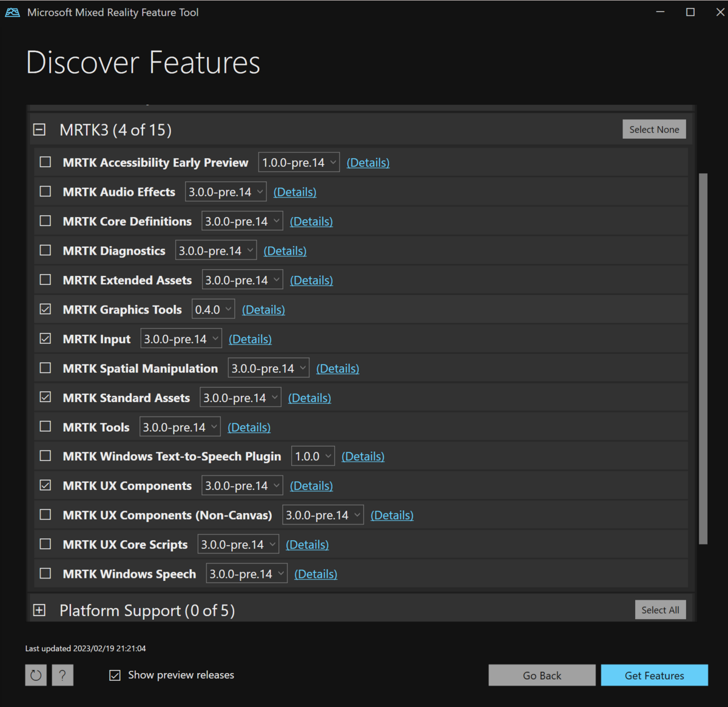Image resolution: width=728 pixels, height=707 pixels.
Task: View Details for MRTK Graphics Tools
Action: 263,309
